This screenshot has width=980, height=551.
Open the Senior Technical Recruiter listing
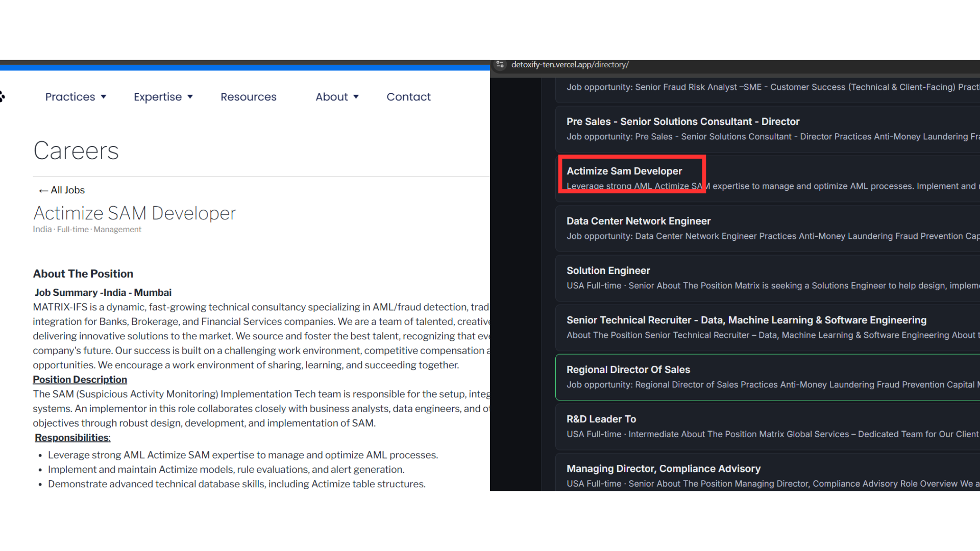tap(768, 328)
